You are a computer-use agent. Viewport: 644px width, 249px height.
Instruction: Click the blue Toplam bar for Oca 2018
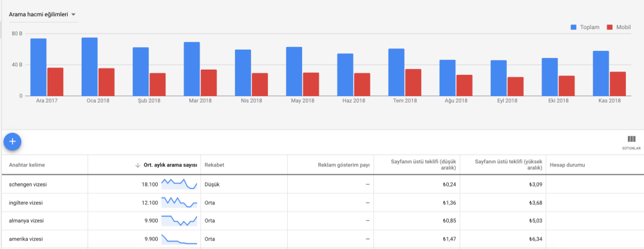click(x=90, y=66)
